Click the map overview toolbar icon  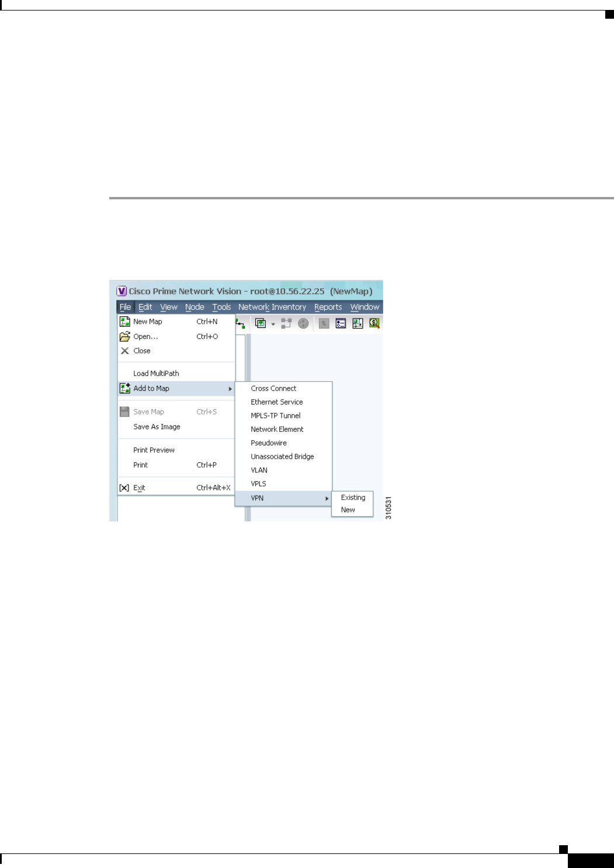coord(358,323)
